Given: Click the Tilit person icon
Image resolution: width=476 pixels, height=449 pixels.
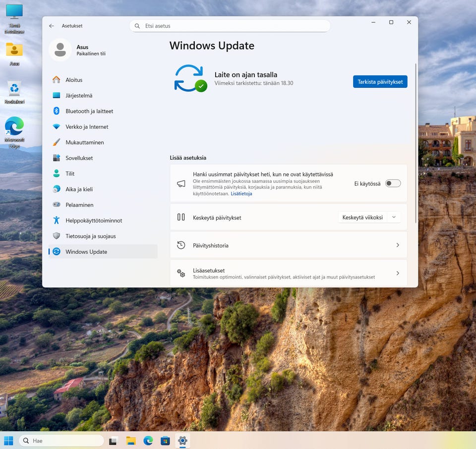Looking at the screenshot, I should 56,173.
